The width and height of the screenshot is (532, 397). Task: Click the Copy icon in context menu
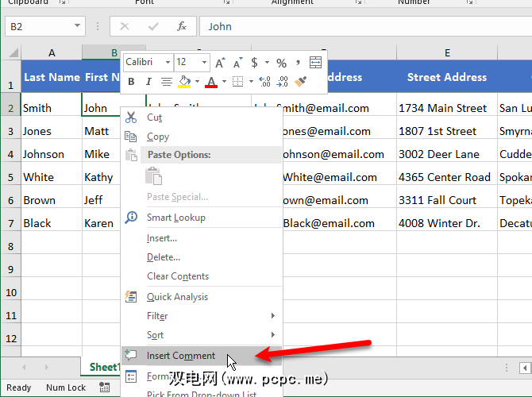click(x=131, y=137)
